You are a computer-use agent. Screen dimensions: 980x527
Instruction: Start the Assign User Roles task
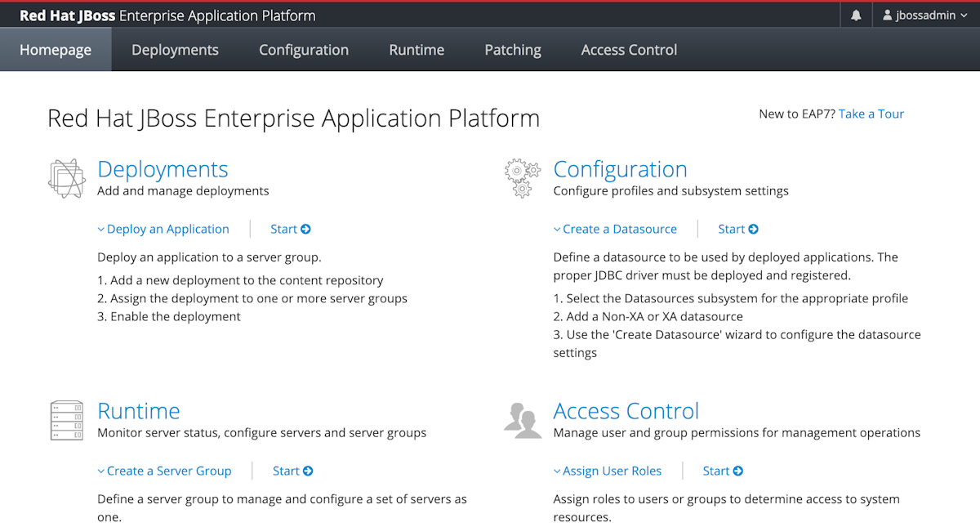[x=723, y=471]
